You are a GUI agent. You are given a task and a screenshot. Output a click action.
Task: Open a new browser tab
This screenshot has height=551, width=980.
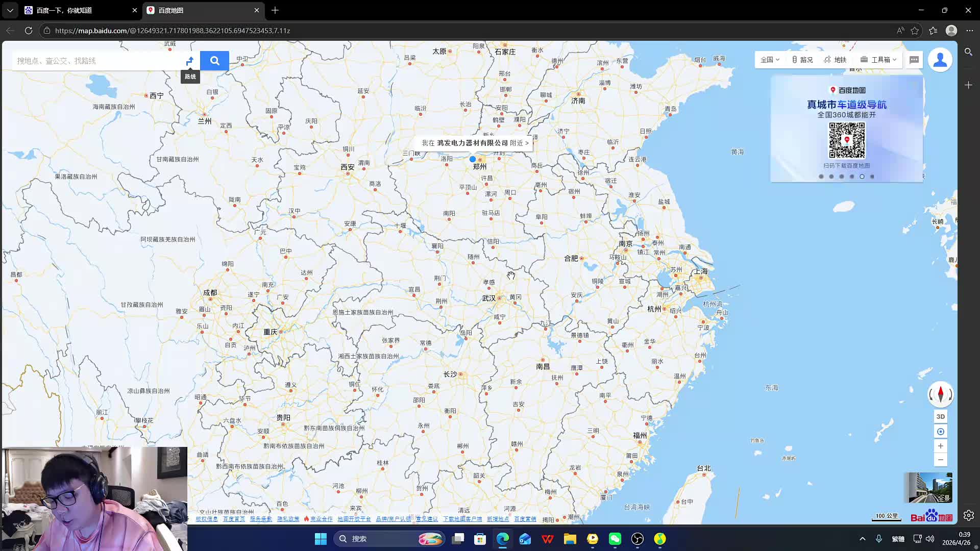(x=275, y=10)
